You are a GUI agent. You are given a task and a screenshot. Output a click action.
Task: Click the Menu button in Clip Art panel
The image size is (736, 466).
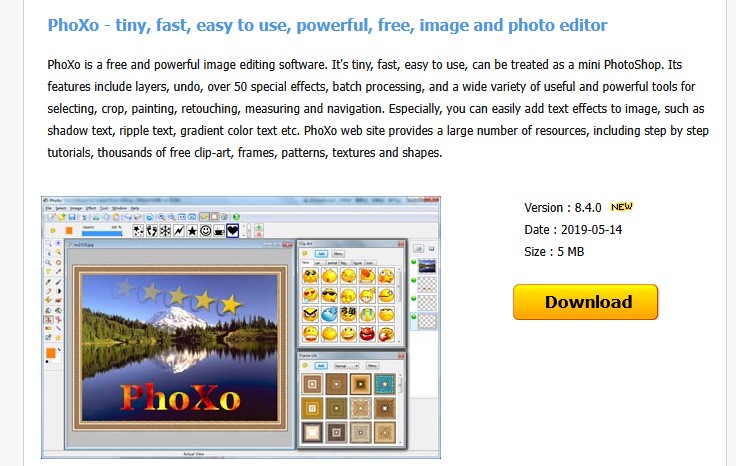click(x=338, y=254)
